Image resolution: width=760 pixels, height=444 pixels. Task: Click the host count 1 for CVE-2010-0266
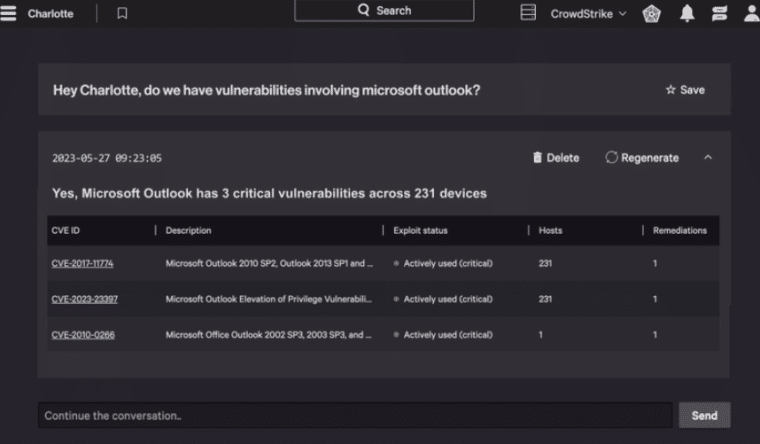click(x=540, y=335)
